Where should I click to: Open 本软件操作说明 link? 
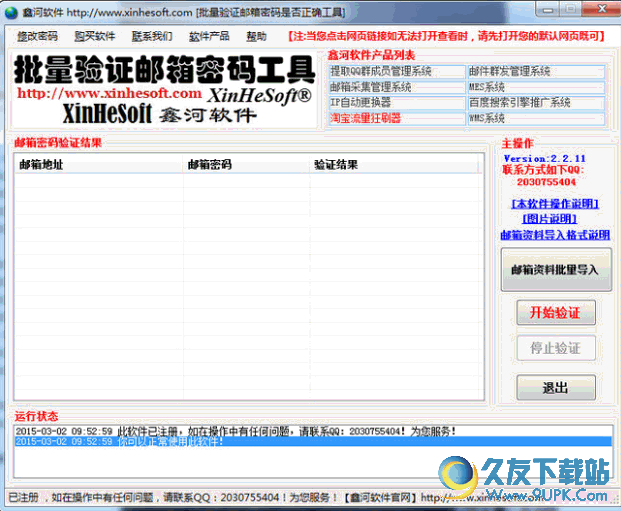click(554, 204)
